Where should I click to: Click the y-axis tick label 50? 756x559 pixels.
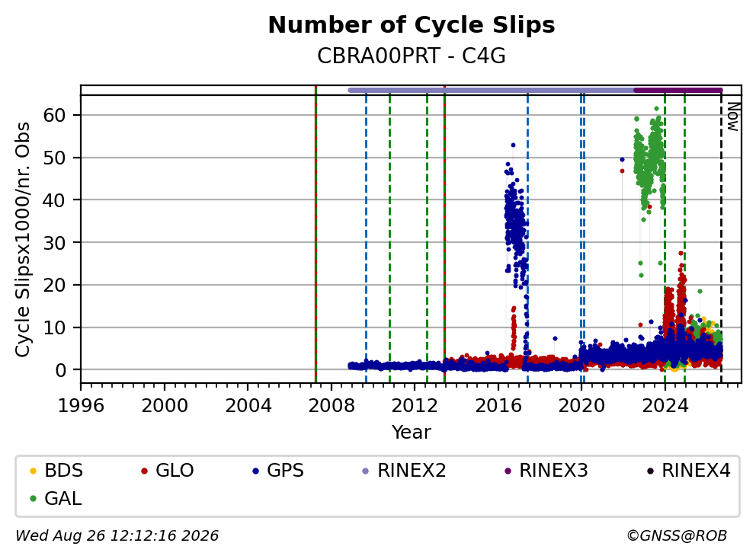coord(54,158)
